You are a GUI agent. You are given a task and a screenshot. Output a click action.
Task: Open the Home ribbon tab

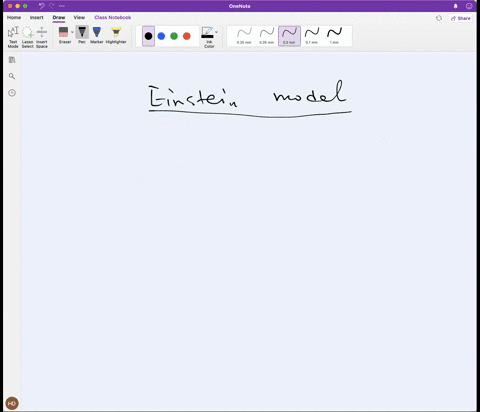(14, 17)
